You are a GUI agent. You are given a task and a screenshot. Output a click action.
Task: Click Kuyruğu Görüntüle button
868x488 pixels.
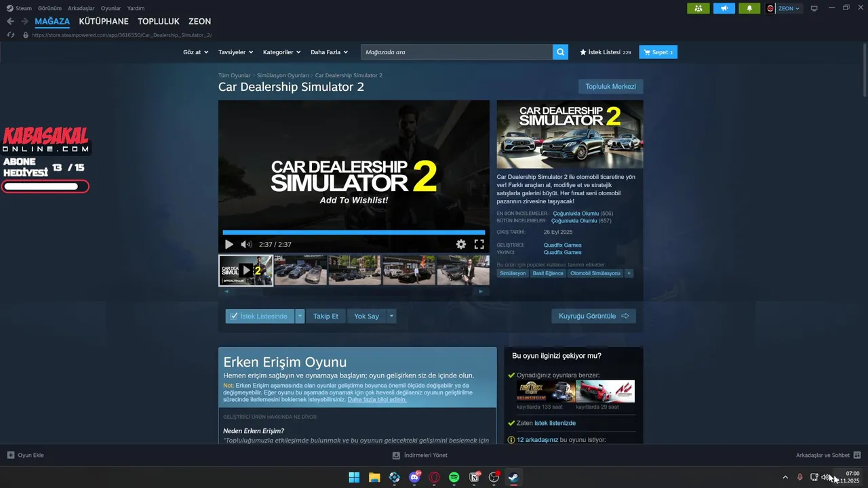[x=593, y=316]
